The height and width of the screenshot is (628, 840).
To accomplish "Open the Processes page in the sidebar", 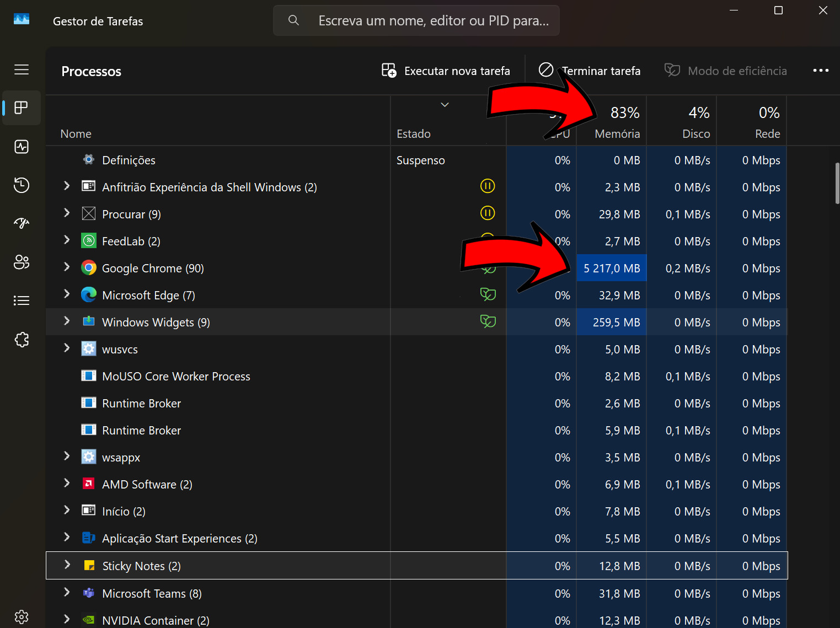I will 22,108.
